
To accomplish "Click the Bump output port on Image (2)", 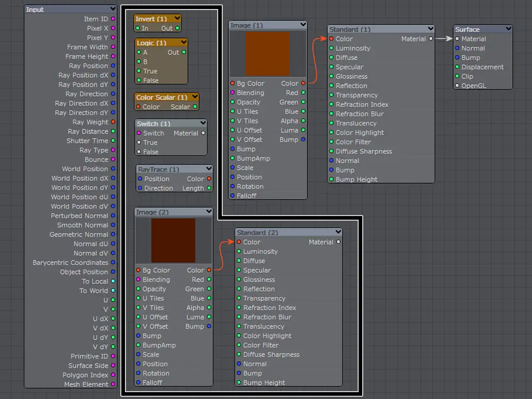I will 209,327.
